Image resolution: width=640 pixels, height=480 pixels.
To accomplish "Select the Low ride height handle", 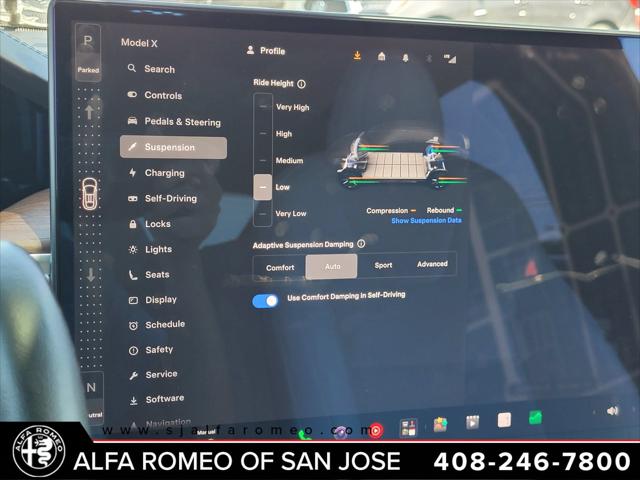I will tap(262, 187).
